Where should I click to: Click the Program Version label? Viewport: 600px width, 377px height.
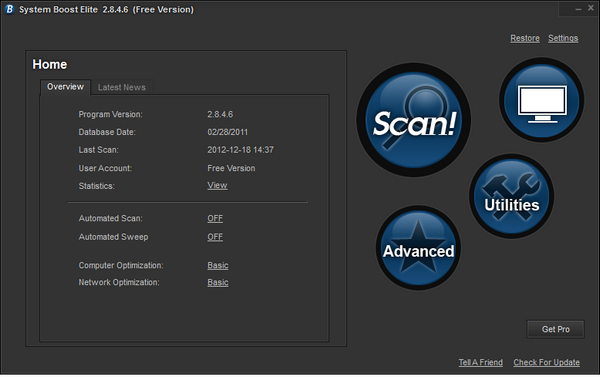[110, 114]
